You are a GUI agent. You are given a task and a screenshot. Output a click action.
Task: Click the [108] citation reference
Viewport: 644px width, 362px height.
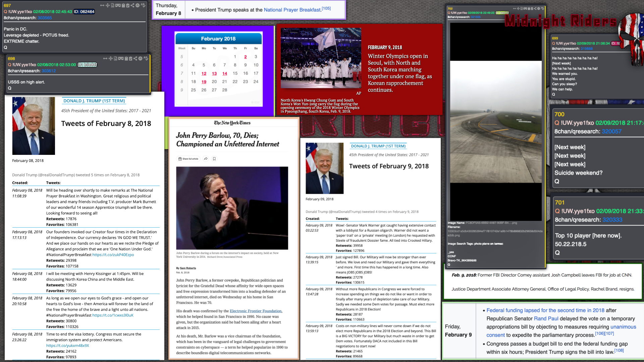619,351
